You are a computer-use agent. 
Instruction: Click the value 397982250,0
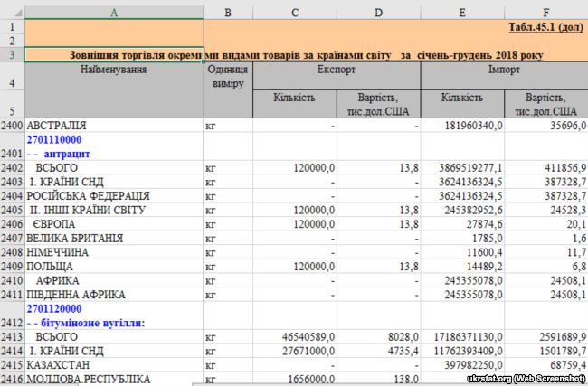coord(462,365)
